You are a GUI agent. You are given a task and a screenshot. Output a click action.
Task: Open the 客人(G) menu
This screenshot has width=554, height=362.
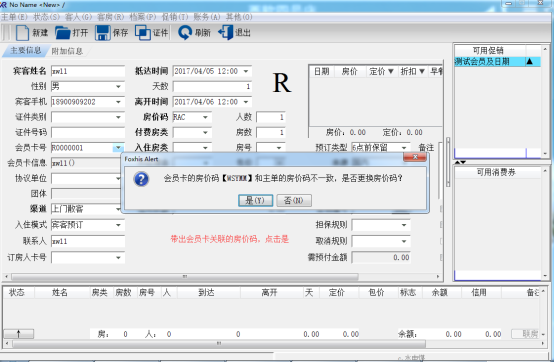(78, 17)
